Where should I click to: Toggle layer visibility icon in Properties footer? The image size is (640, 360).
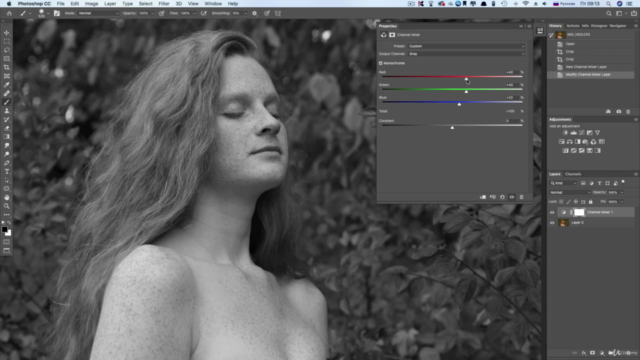click(512, 197)
